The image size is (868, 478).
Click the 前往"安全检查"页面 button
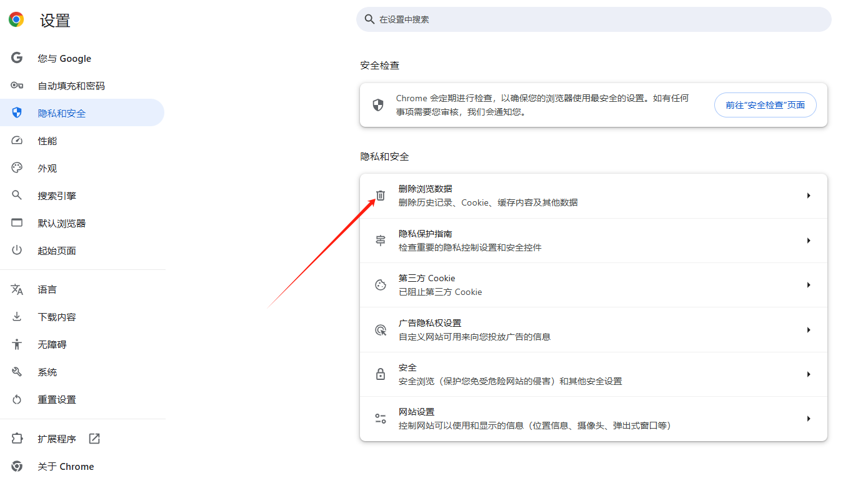[766, 105]
